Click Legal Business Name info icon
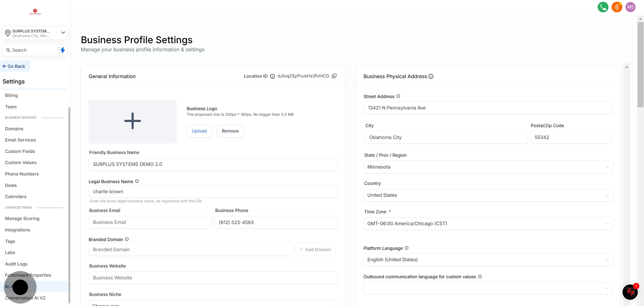Image resolution: width=644 pixels, height=306 pixels. 137,181
